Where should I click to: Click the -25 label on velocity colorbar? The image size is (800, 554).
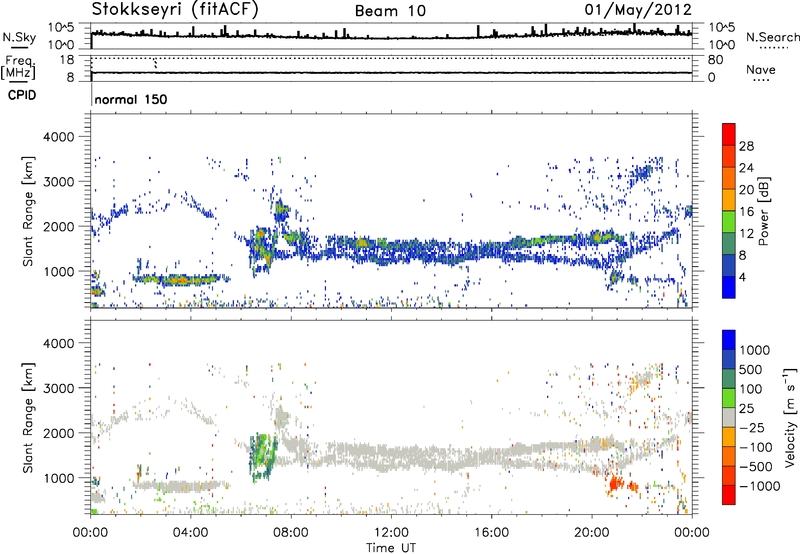751,427
